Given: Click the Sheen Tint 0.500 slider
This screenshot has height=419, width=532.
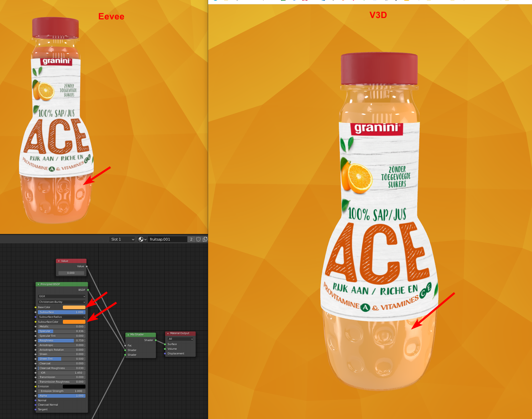Looking at the screenshot, I should coord(62,359).
